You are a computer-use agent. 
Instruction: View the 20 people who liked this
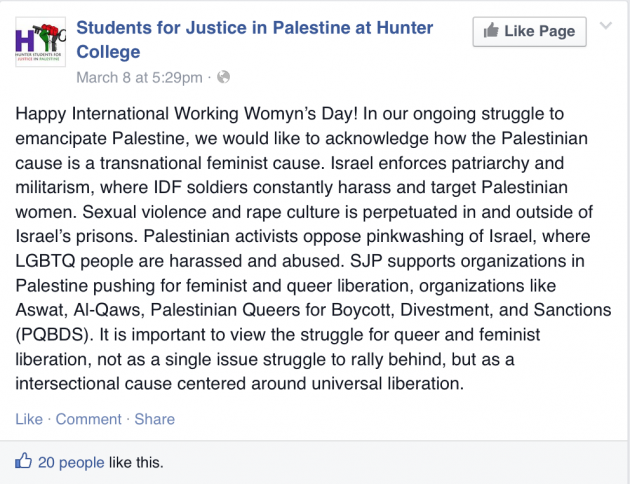[71, 462]
